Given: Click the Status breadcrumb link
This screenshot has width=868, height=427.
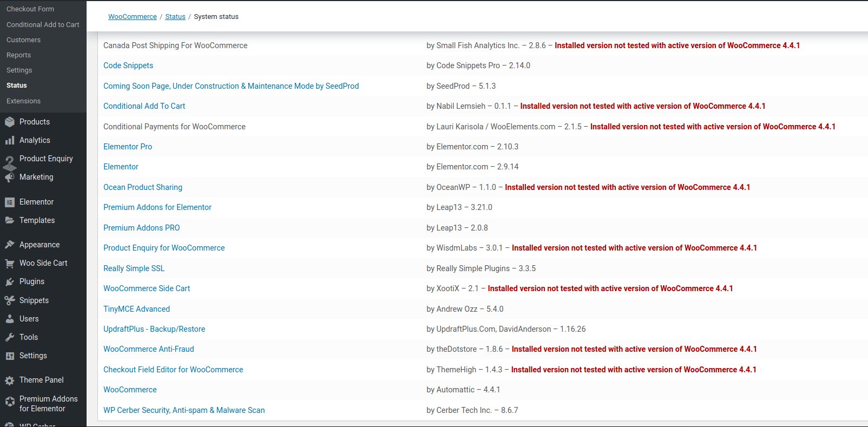Looking at the screenshot, I should 175,17.
